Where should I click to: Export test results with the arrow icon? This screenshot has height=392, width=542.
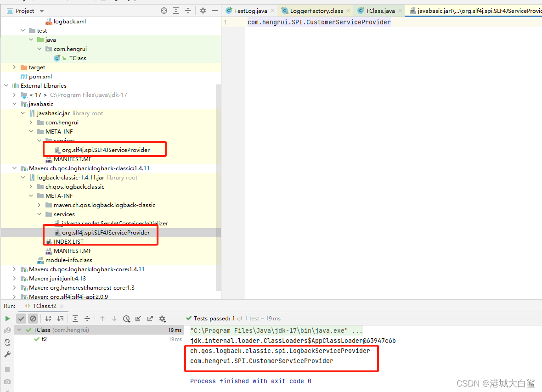coord(150,318)
